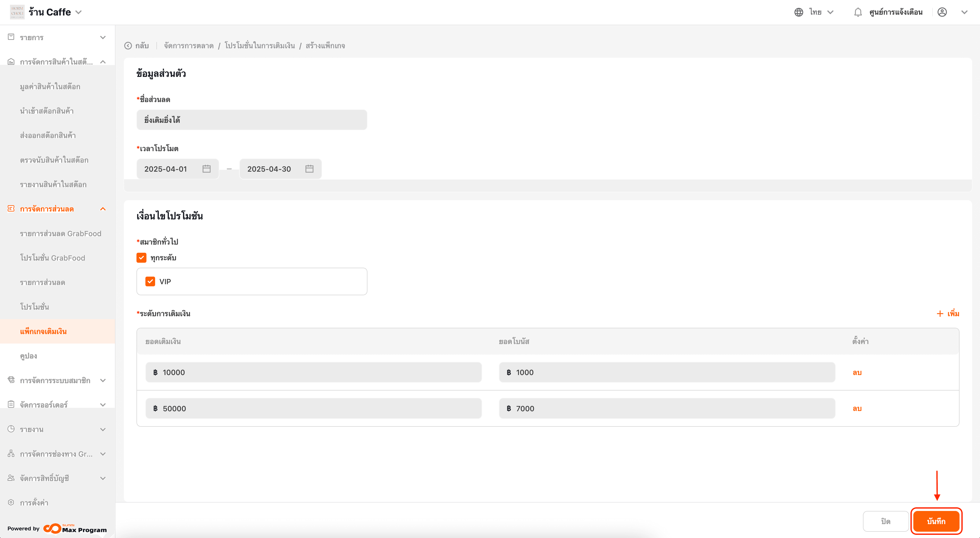Click the บันทึก save button
The width and height of the screenshot is (980, 538).
(936, 521)
